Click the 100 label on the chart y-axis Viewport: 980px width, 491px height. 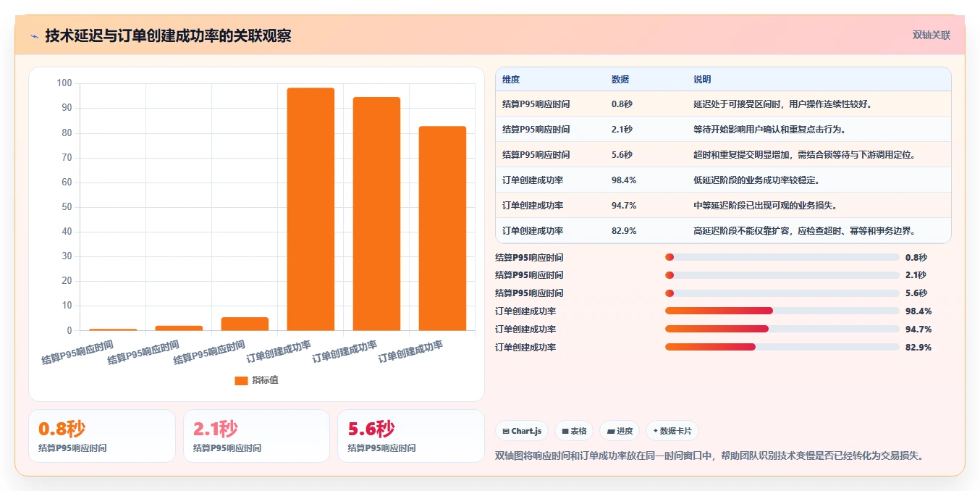point(64,83)
